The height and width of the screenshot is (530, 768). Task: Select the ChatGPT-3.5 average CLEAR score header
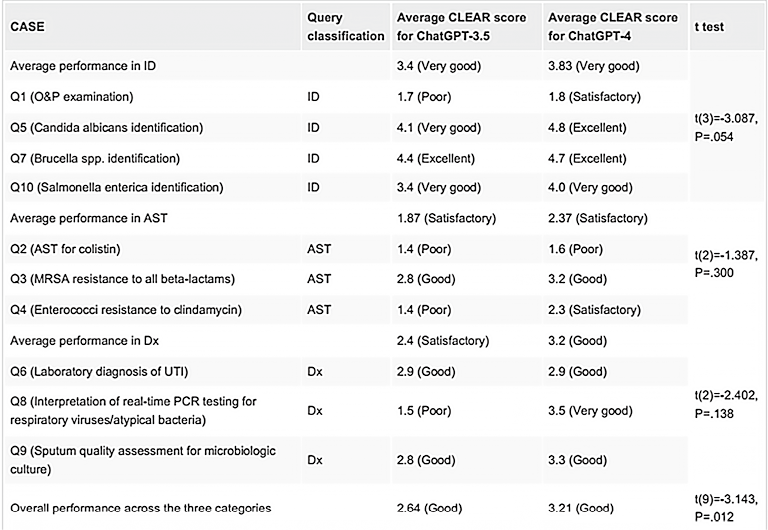click(x=457, y=27)
